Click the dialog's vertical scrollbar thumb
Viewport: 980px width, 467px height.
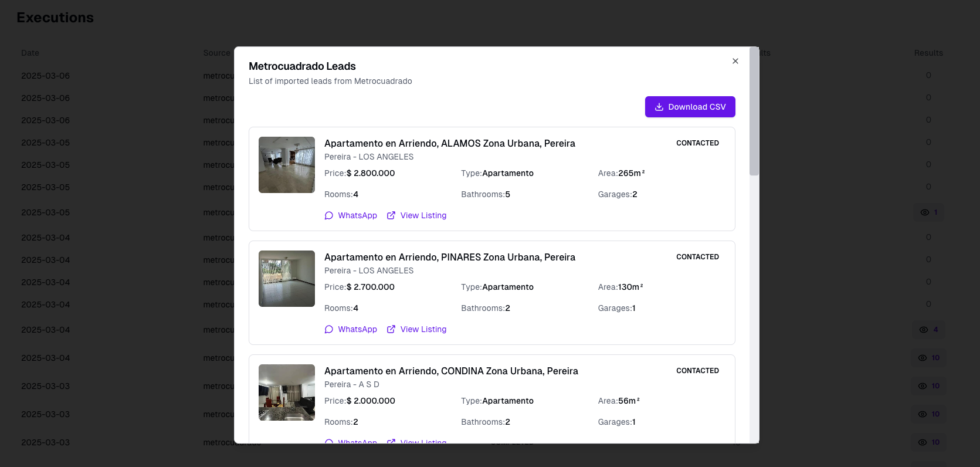click(754, 111)
